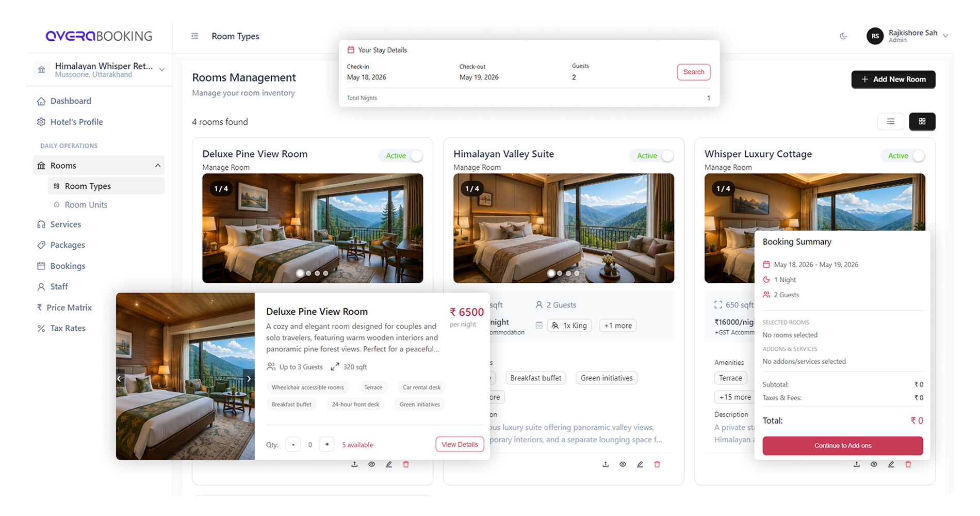Show previous image in the Deluxe Pine popup
This screenshot has width=980, height=516.
120,379
